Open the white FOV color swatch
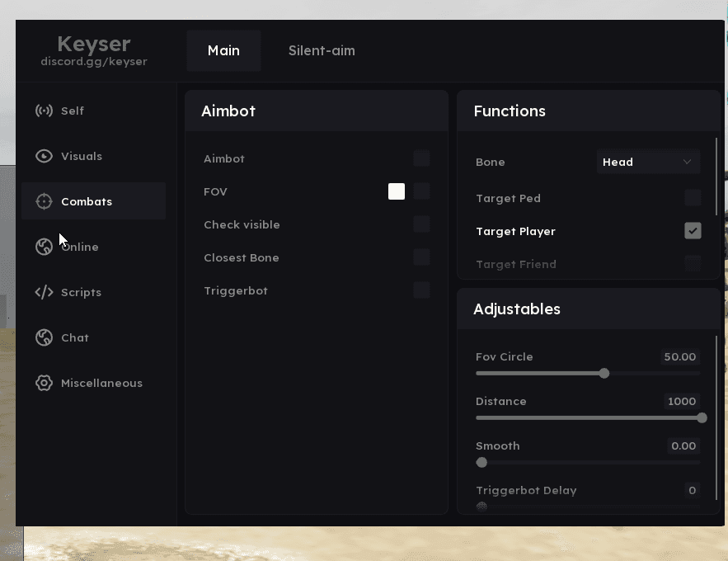Screen dimensions: 728x561 pos(397,191)
